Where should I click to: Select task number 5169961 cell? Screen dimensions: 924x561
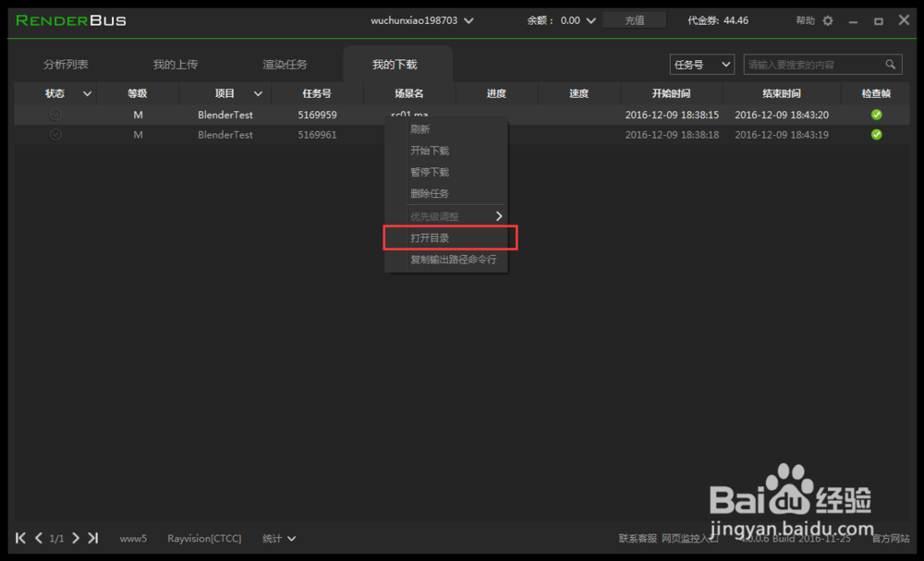(x=317, y=135)
